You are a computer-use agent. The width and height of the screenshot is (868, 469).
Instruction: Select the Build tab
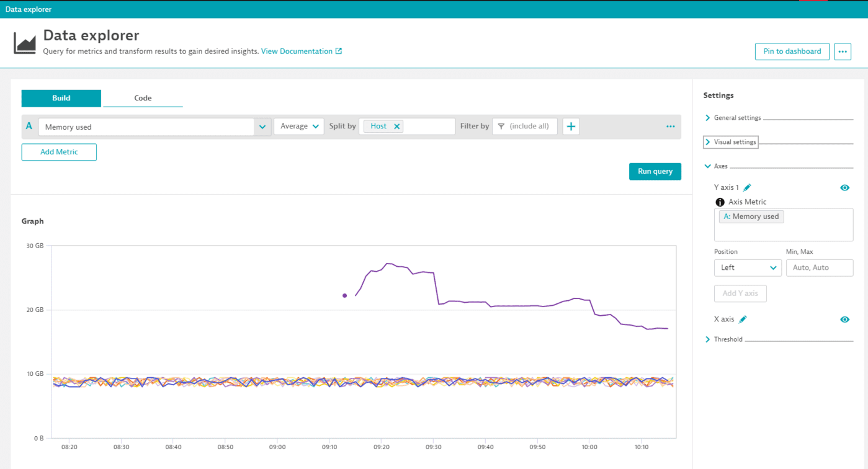click(61, 98)
